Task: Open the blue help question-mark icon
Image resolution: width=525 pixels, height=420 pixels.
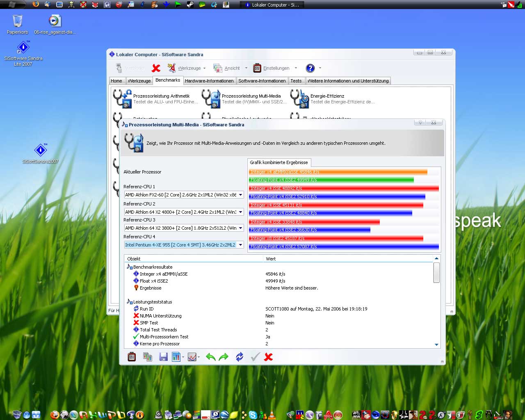Action: (310, 68)
